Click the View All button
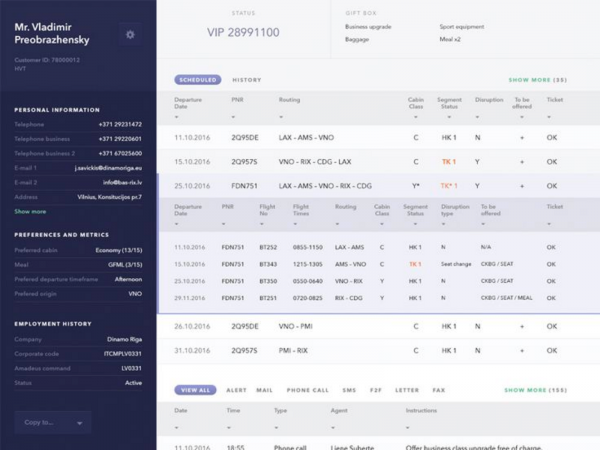Image resolution: width=600 pixels, height=450 pixels. [195, 390]
